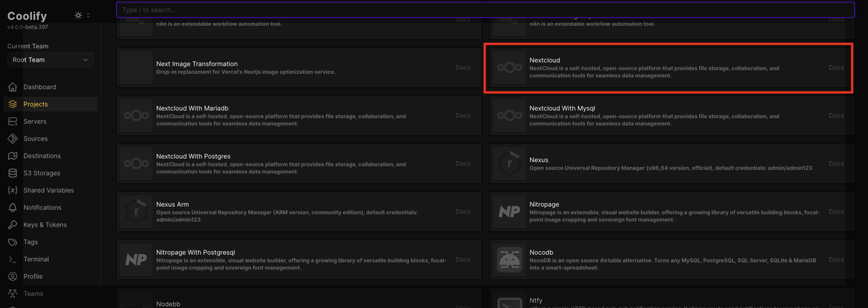Select Projects in sidebar
This screenshot has width=868, height=308.
coord(51,104)
